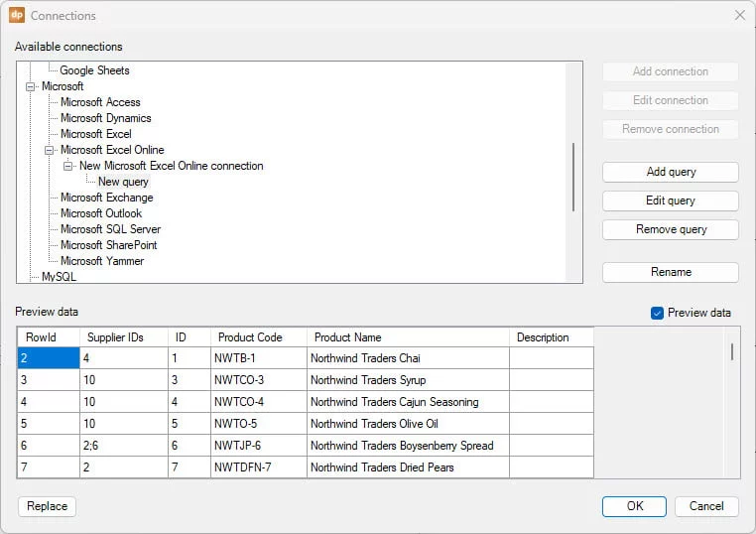756x534 pixels.
Task: Select the highlighted RowId cell 2
Action: tap(49, 358)
